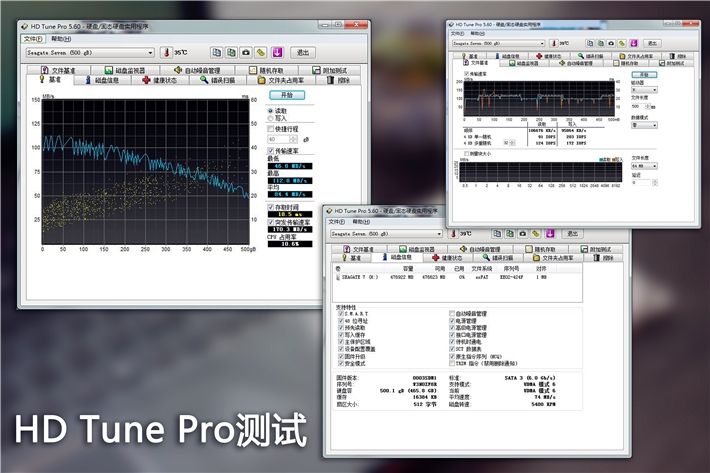The height and width of the screenshot is (473, 710).
Task: Click second copy icon in disk info window toolbar
Action: [x=510, y=234]
